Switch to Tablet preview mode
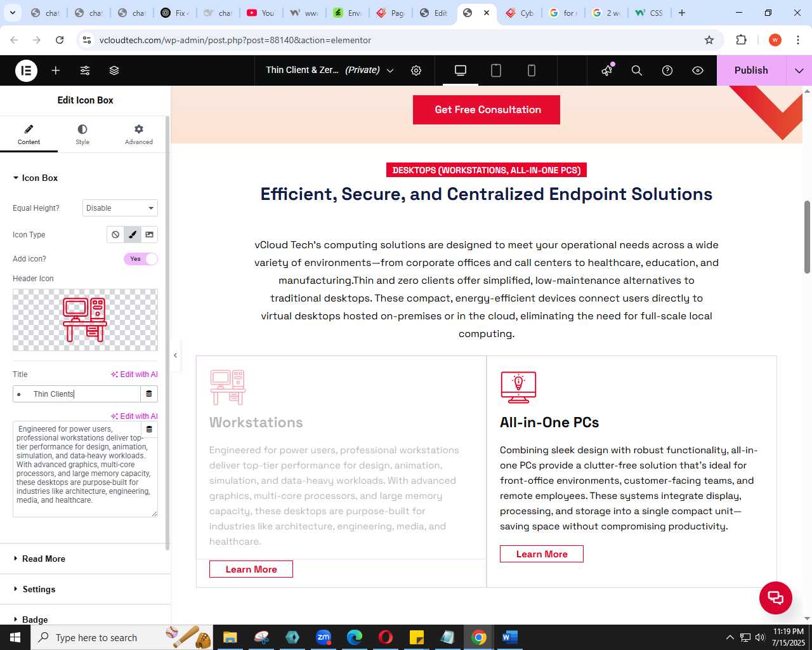812x650 pixels. [x=496, y=70]
